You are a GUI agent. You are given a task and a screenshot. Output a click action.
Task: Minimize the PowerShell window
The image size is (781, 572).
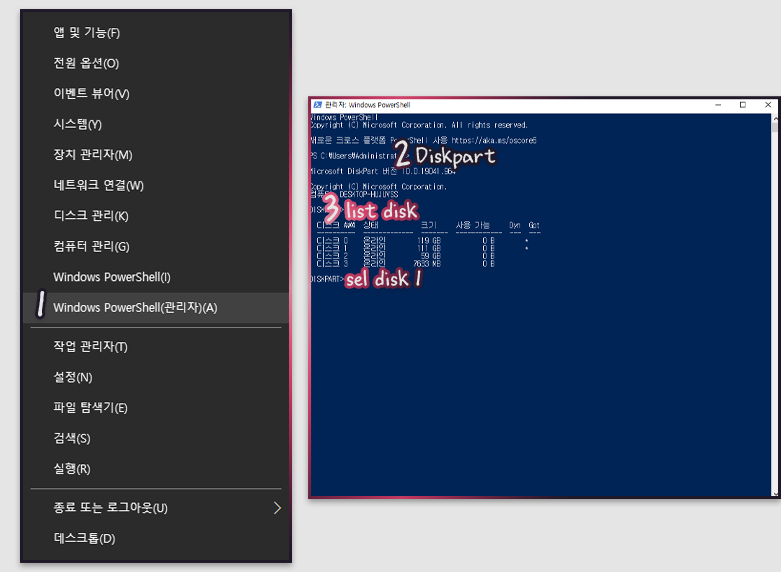click(718, 105)
